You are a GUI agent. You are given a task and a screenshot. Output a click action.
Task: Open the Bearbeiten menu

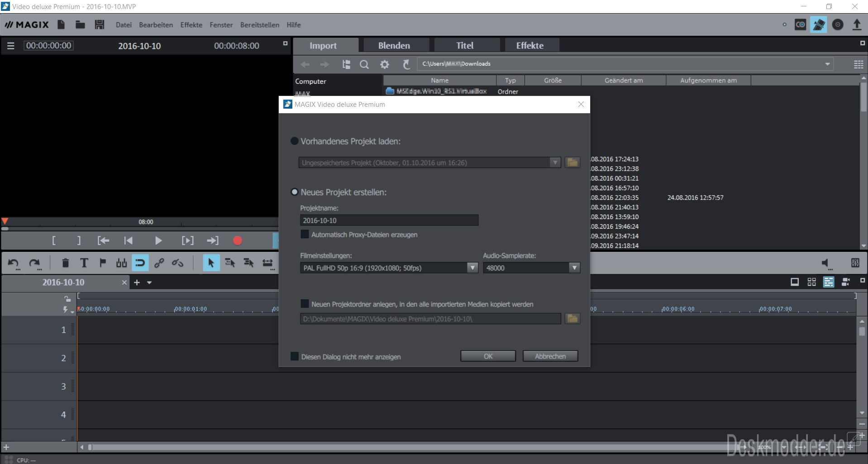tap(156, 25)
